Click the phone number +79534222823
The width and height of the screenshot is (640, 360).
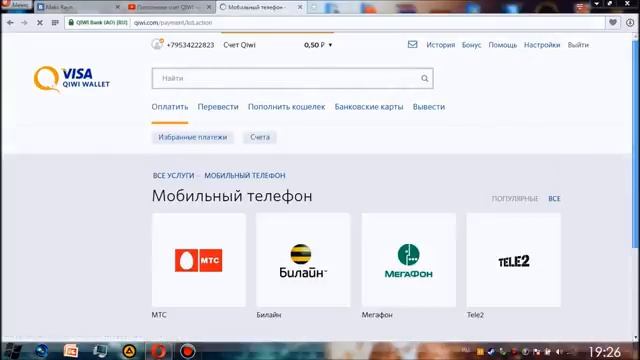point(190,45)
